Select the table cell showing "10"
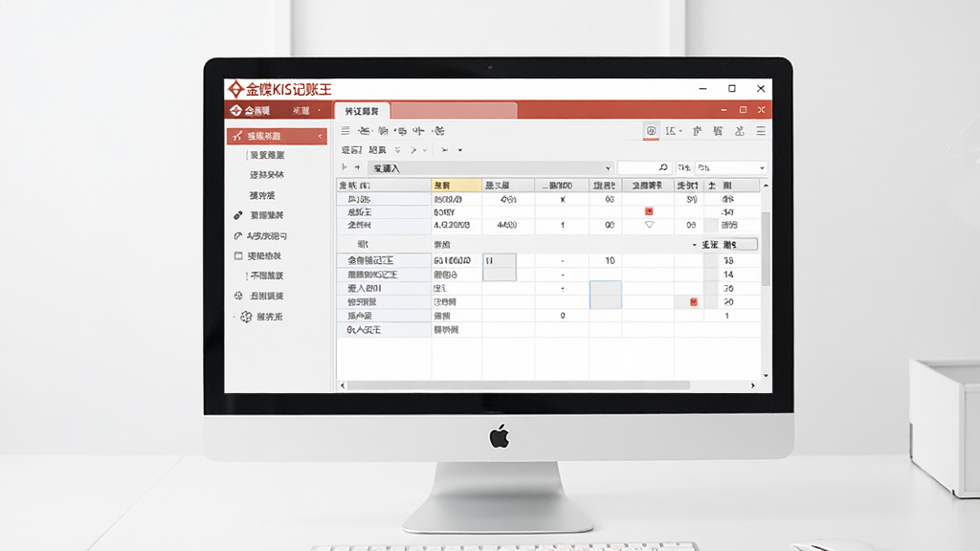The width and height of the screenshot is (980, 551). click(x=606, y=260)
